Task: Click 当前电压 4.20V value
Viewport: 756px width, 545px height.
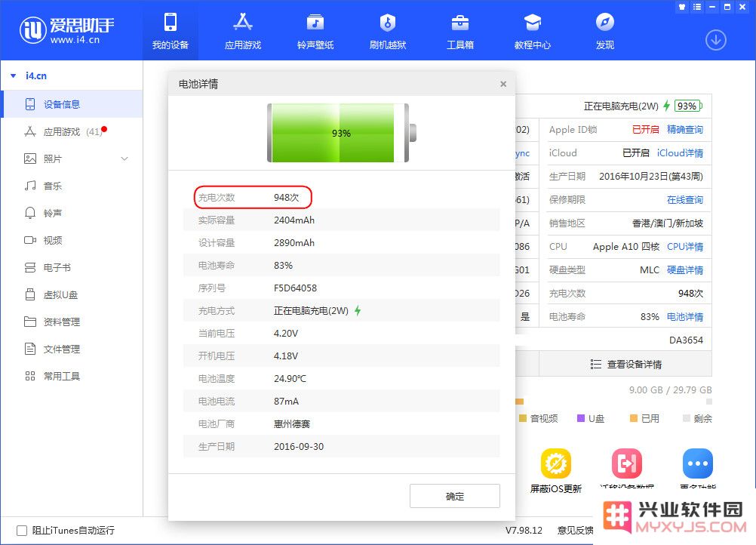Action: click(x=286, y=334)
